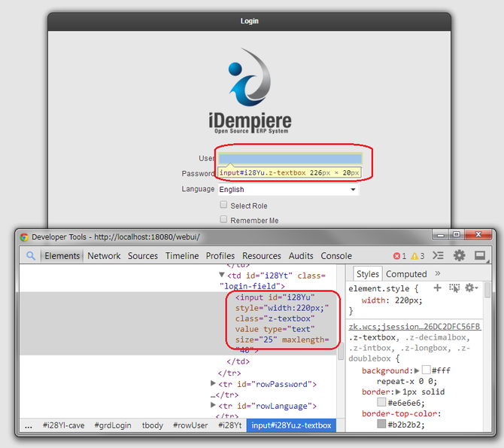
Task: Open Styles pane gear dropdown
Action: 471,288
